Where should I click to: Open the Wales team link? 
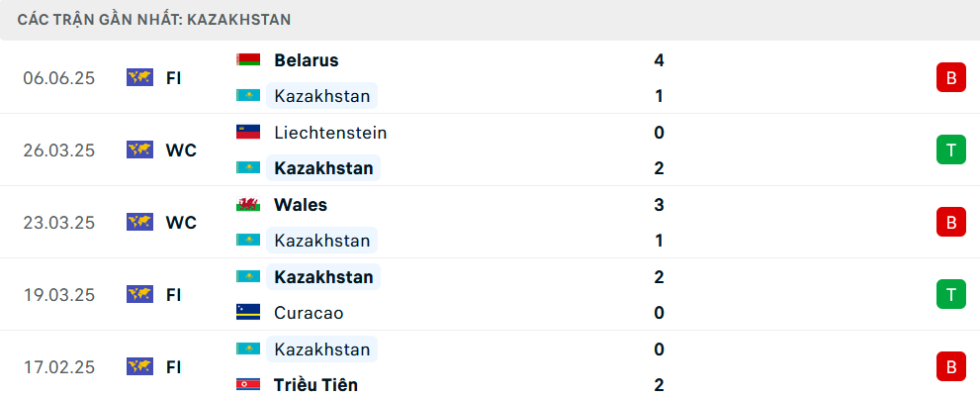tap(301, 205)
